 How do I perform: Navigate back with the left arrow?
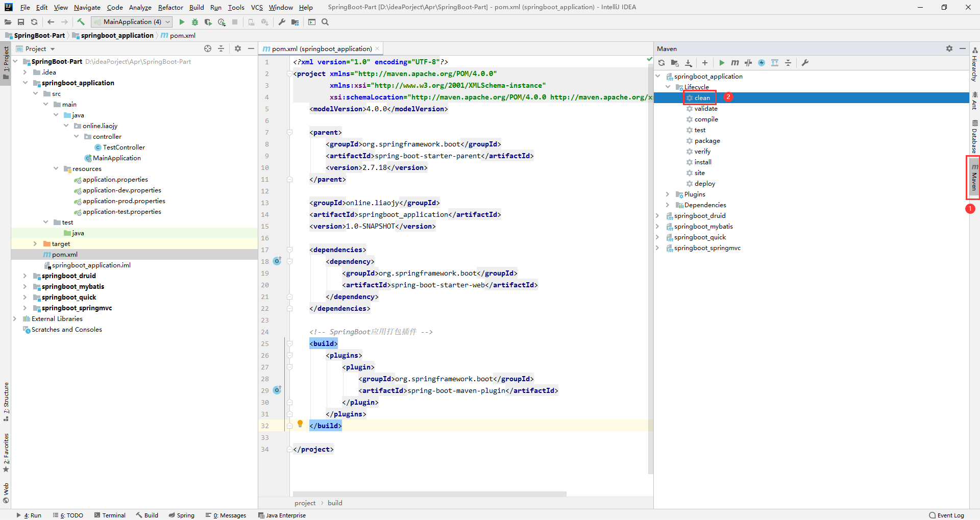(x=51, y=22)
